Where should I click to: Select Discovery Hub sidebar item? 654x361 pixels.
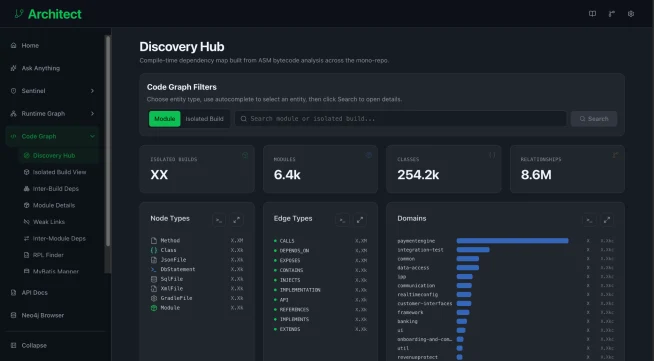click(58, 155)
